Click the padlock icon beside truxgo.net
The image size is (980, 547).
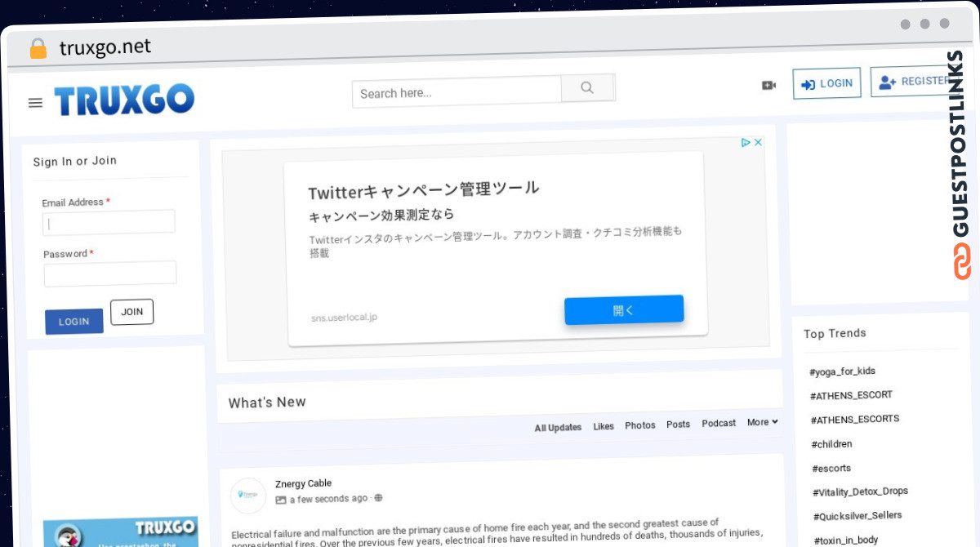[38, 49]
